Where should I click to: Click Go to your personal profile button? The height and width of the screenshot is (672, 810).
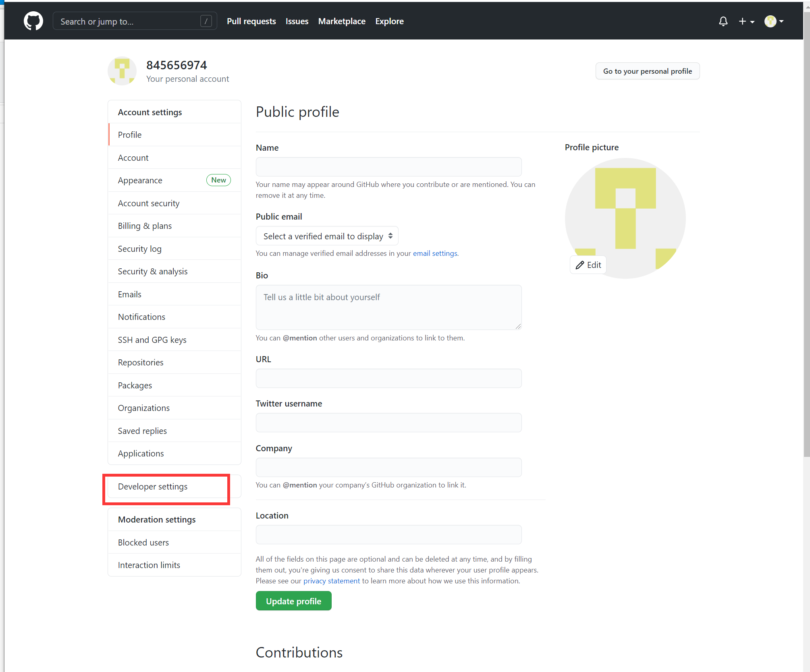[647, 71]
